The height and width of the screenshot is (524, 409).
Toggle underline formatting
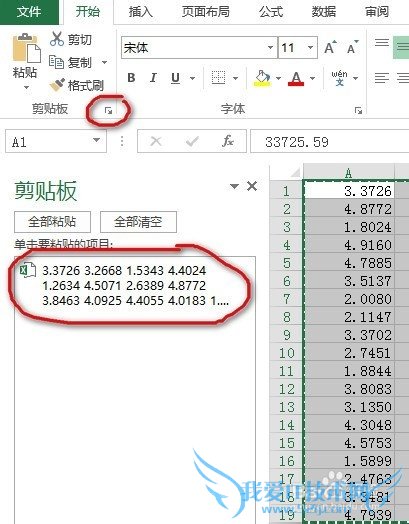[175, 78]
